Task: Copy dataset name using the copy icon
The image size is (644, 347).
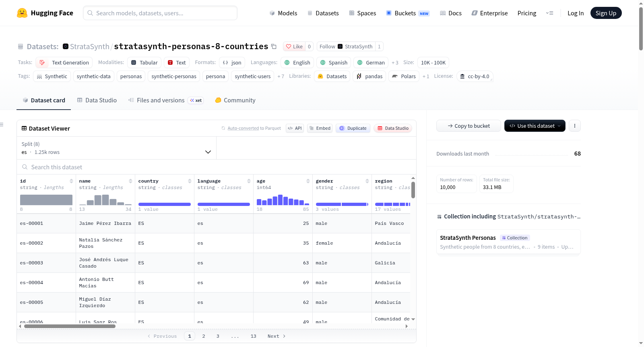Action: coord(274,46)
